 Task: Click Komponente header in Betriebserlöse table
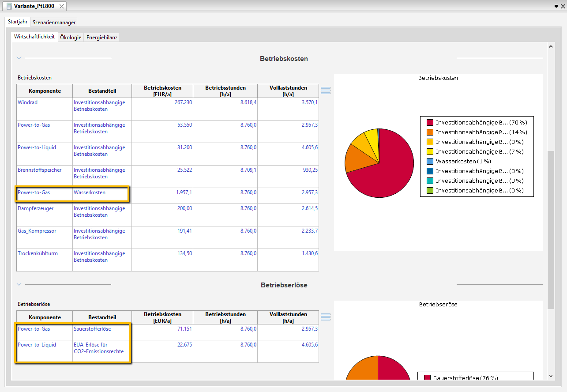pos(45,317)
